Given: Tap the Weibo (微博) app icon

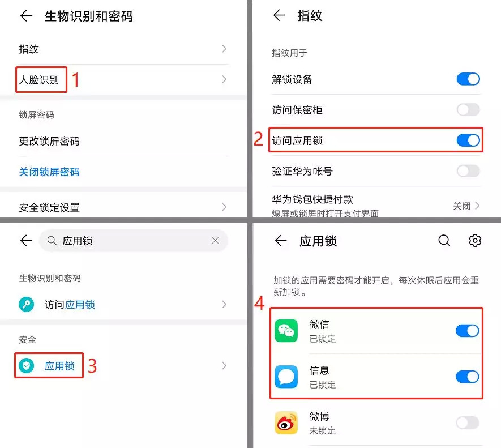Looking at the screenshot, I should pos(286,423).
